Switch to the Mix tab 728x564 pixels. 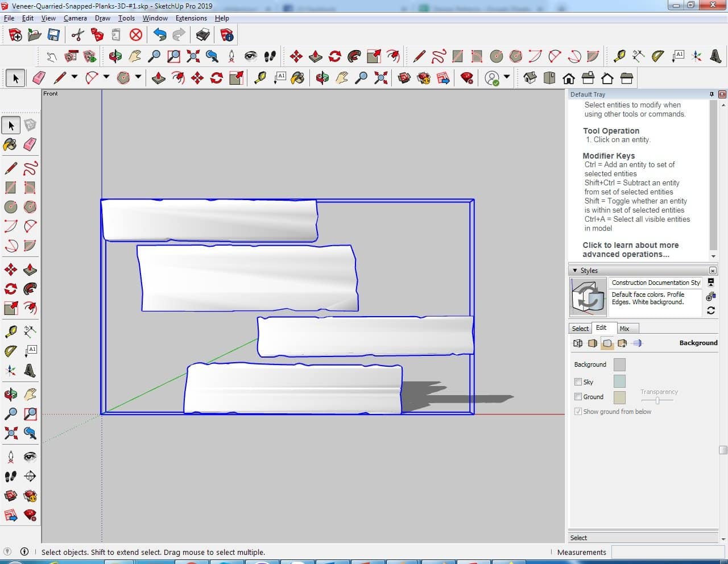[x=624, y=329]
